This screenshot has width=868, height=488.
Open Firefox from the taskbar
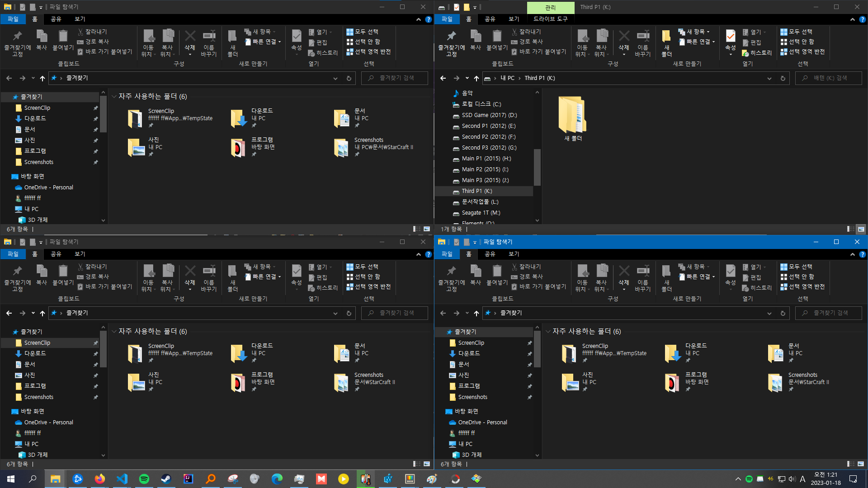coord(99,479)
